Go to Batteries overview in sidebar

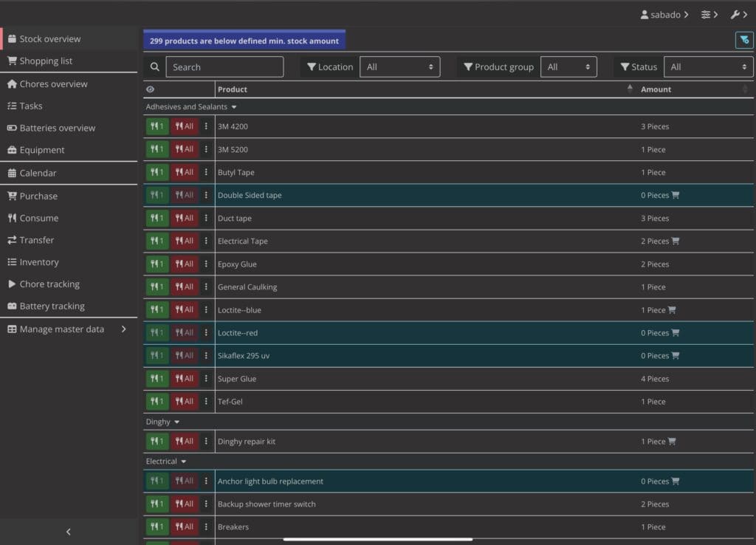57,128
